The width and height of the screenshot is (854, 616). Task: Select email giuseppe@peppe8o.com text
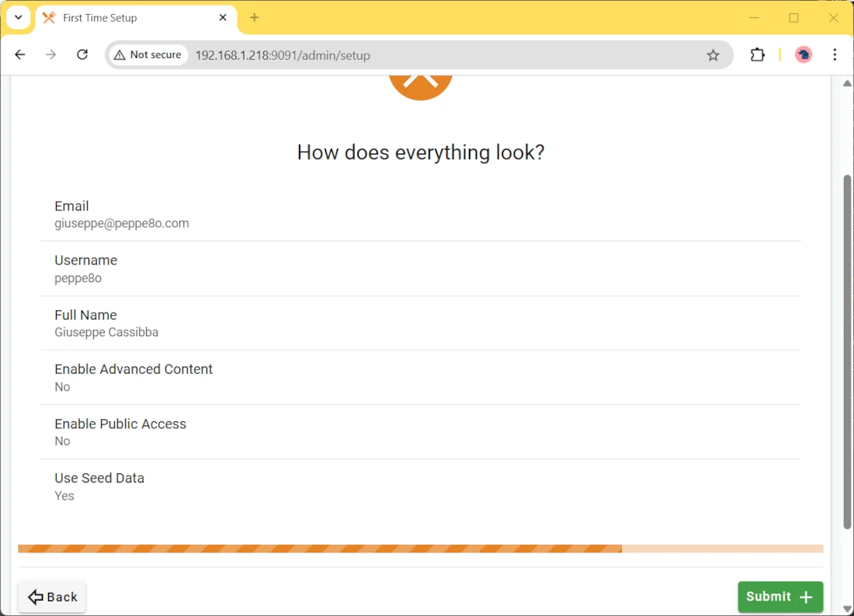(121, 223)
